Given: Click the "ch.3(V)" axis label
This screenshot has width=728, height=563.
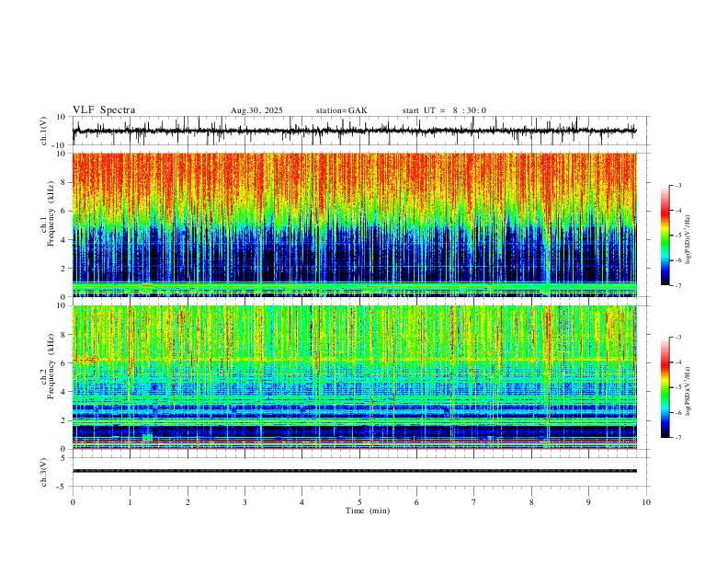Looking at the screenshot, I should point(44,473).
